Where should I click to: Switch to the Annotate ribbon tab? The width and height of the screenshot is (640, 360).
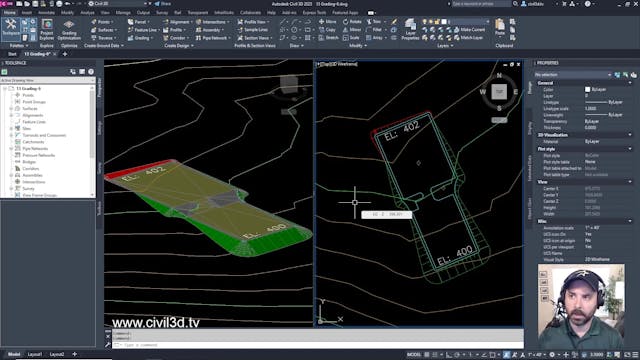tap(46, 13)
